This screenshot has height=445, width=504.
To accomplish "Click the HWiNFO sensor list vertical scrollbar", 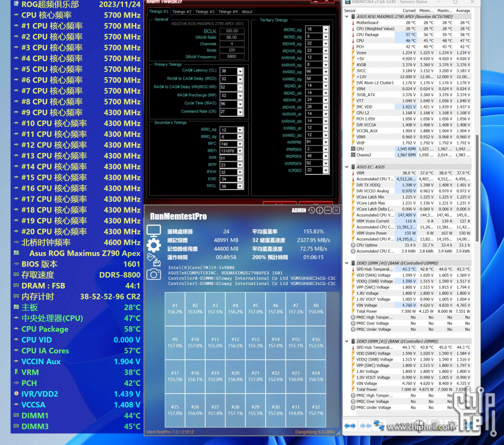I will [x=477, y=188].
